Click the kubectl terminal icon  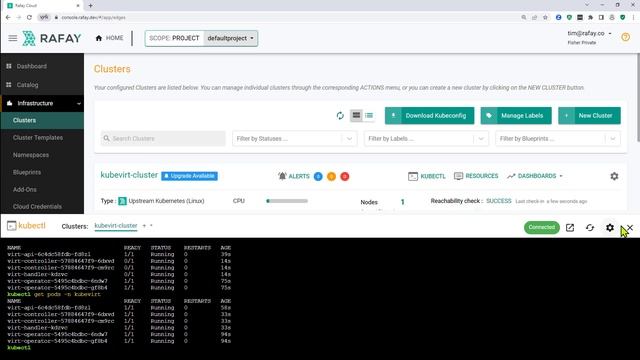click(11, 226)
